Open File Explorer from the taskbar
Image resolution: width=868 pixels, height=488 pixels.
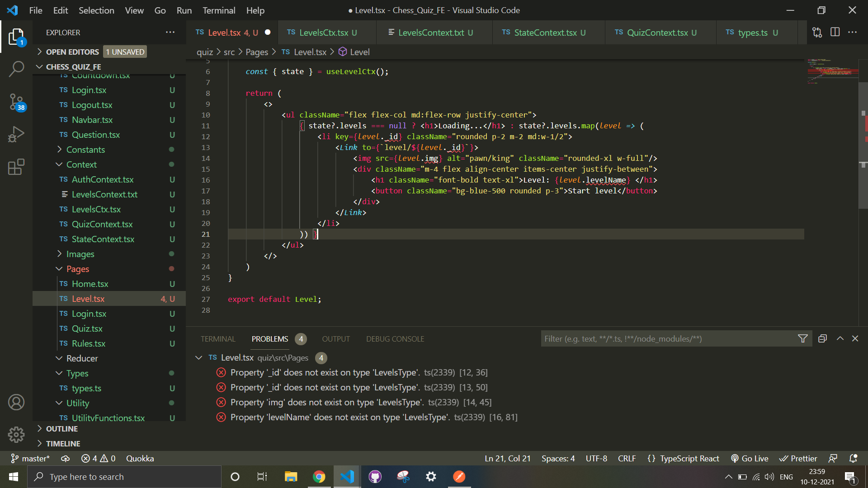point(291,477)
